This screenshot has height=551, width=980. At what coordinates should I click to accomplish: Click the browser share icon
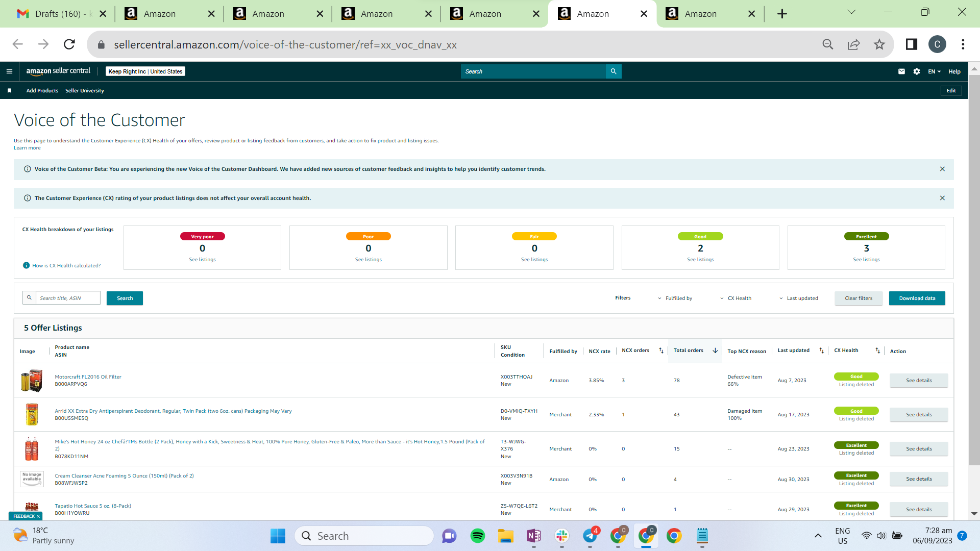coord(854,44)
